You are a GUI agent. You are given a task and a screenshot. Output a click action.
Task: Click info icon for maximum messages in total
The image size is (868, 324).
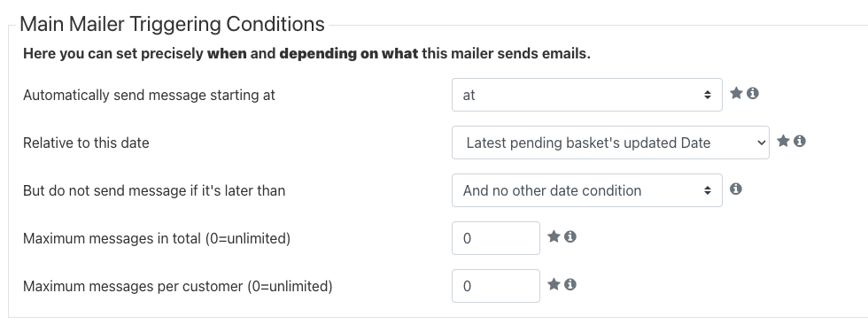[570, 236]
